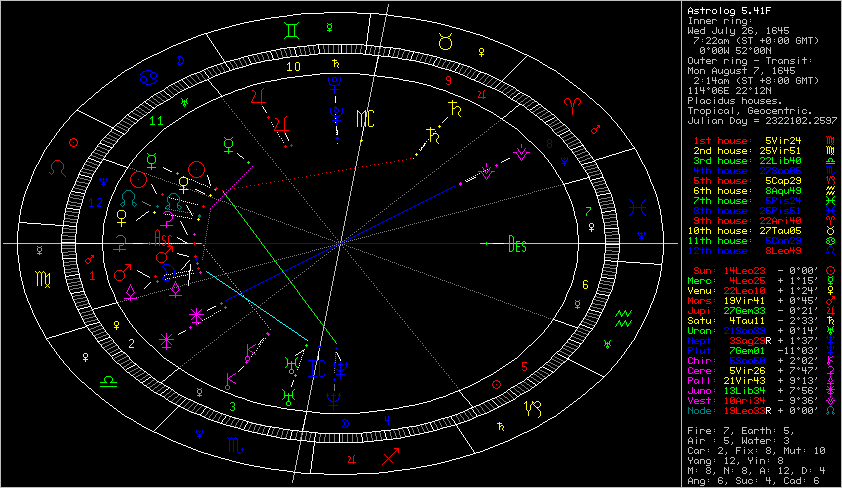Click the green Des descendant label

tap(517, 243)
